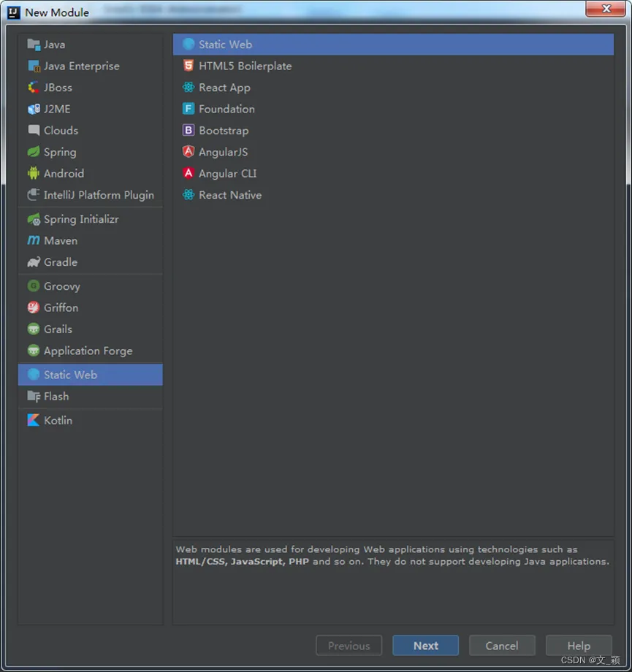
Task: Select the Android robot icon
Action: 34,174
